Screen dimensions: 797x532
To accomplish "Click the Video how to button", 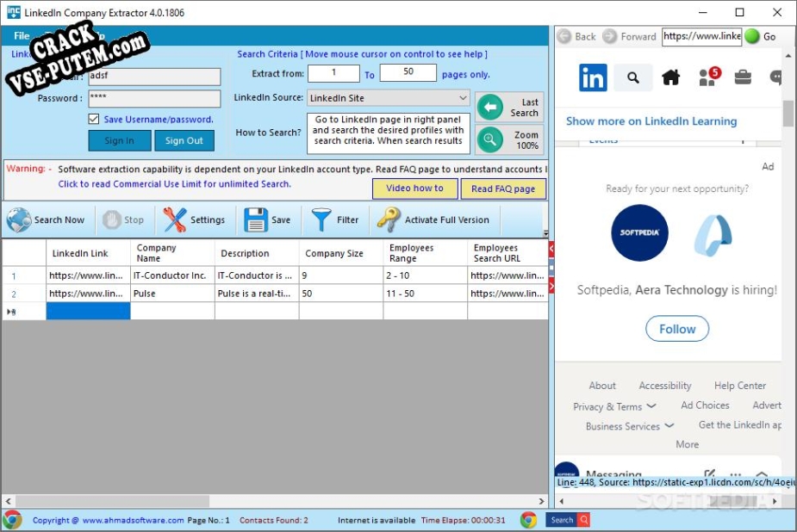I will (x=414, y=189).
